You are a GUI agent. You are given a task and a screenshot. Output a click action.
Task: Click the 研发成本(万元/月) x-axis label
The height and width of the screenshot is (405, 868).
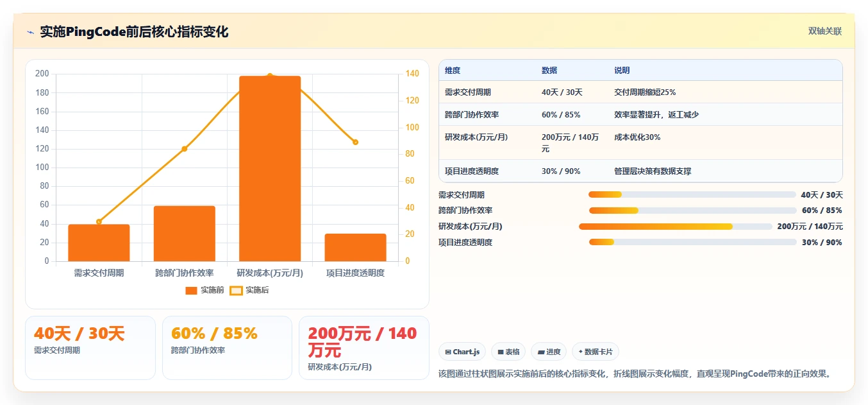click(x=270, y=273)
